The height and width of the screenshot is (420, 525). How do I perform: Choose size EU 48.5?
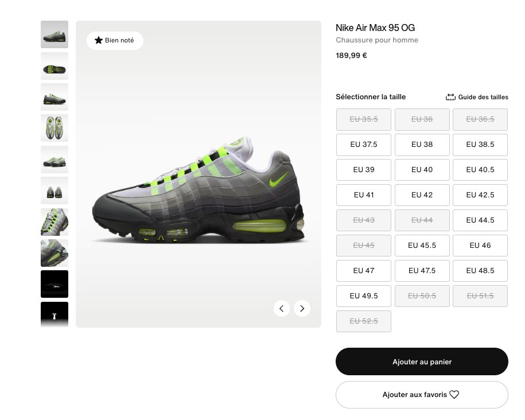pos(480,271)
